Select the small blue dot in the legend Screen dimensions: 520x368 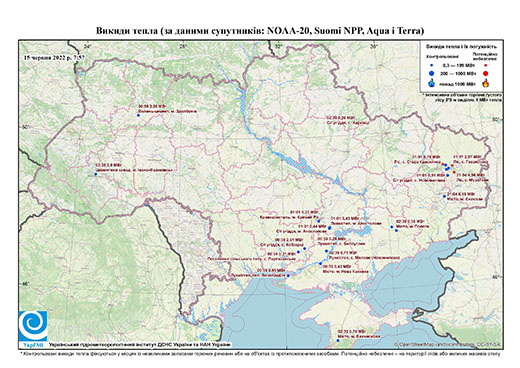click(432, 65)
